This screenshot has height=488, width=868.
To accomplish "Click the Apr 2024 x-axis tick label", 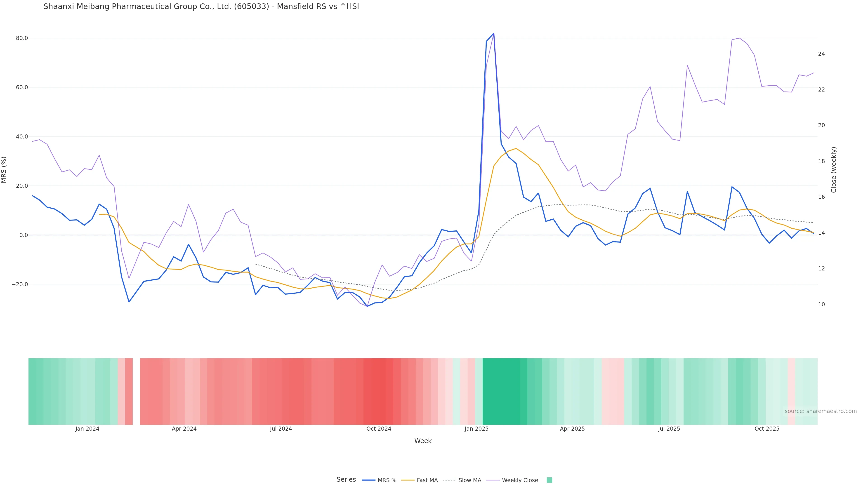I will 184,429.
